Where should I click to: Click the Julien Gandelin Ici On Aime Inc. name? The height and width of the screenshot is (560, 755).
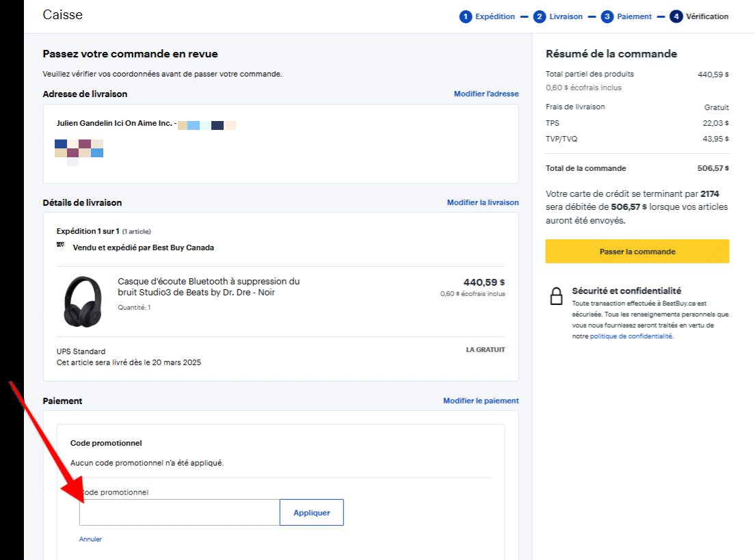114,123
